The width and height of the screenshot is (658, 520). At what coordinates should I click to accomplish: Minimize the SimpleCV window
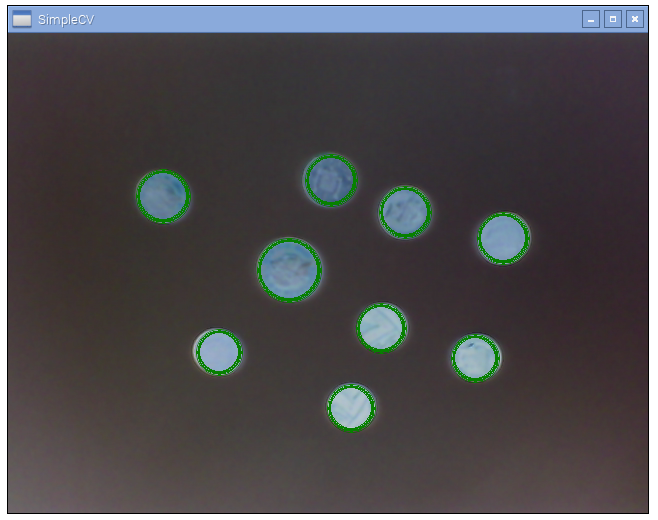590,19
